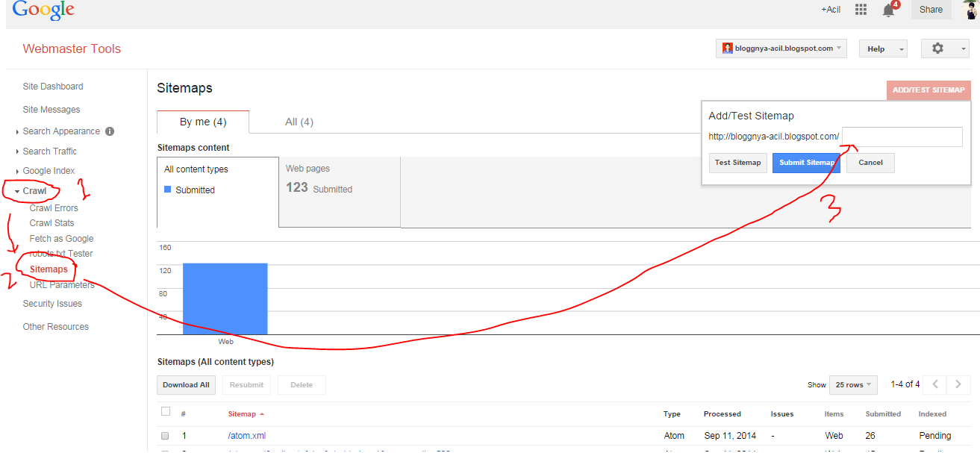
Task: Open the Help dropdown
Action: click(883, 49)
